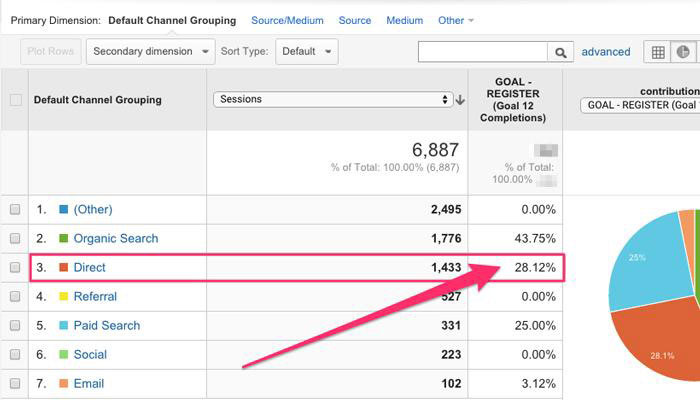The image size is (700, 400).
Task: Select Source primary dimension
Action: point(354,21)
